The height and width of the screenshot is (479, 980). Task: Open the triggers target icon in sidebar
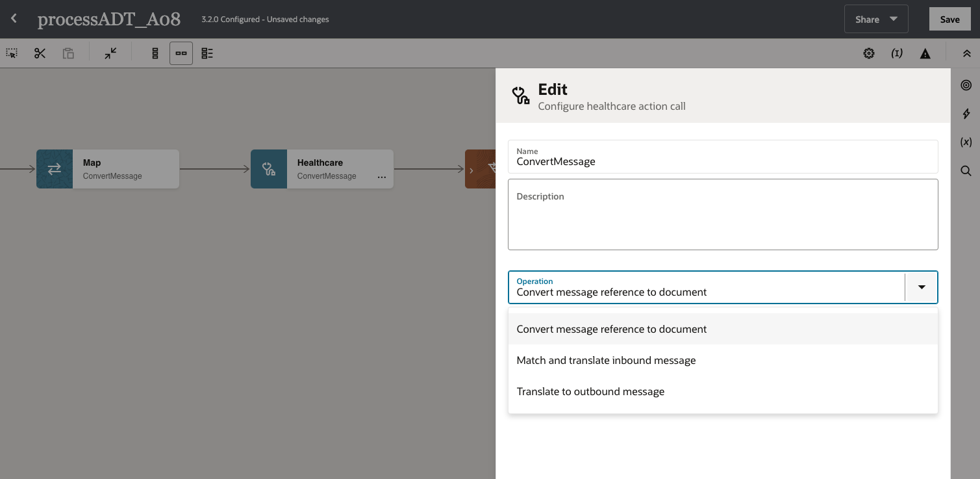tap(966, 85)
